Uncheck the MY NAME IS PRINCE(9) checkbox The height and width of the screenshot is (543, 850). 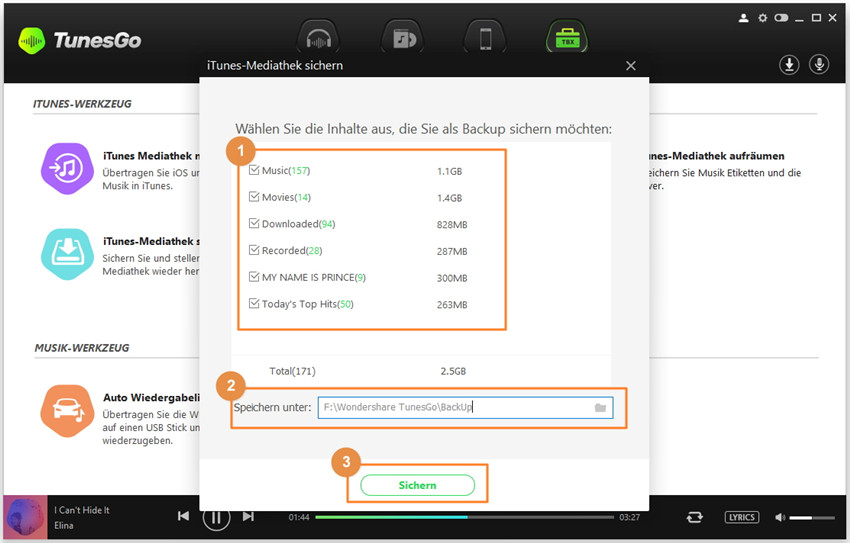click(254, 277)
